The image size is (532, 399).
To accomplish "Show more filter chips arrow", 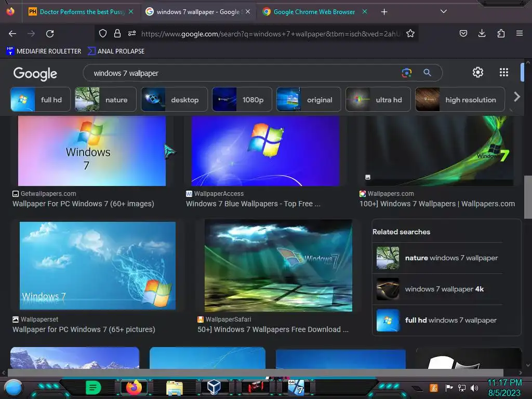I will 517,97.
